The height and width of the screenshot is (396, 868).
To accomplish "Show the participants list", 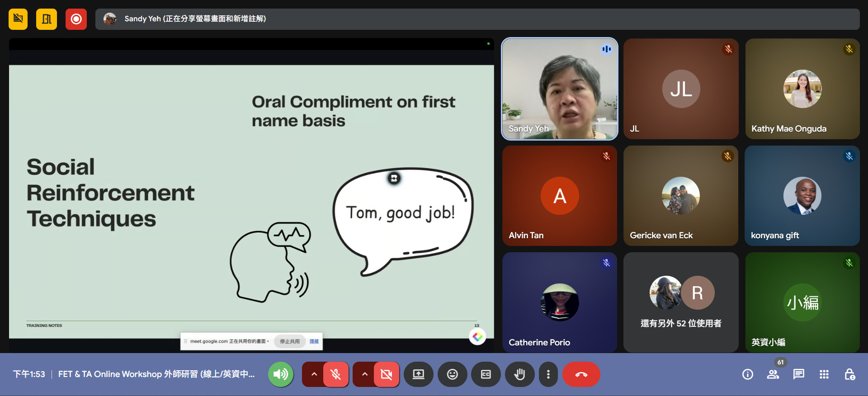I will (x=773, y=374).
